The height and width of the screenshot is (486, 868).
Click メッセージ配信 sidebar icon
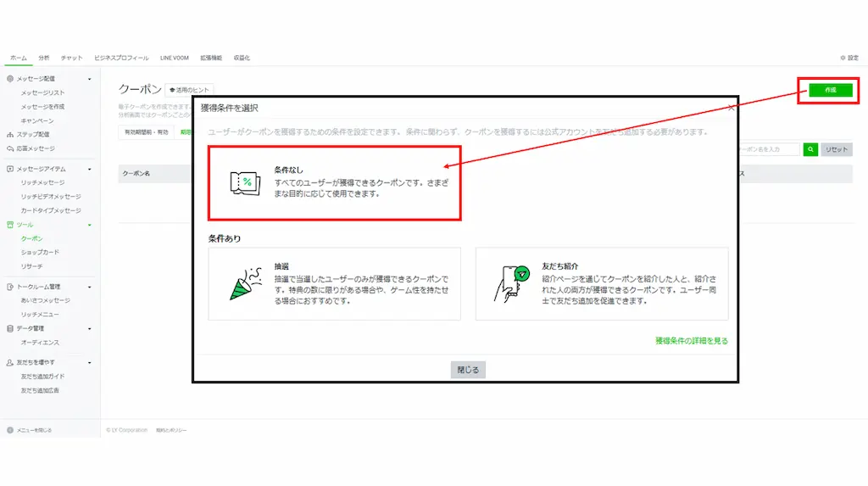(10, 79)
